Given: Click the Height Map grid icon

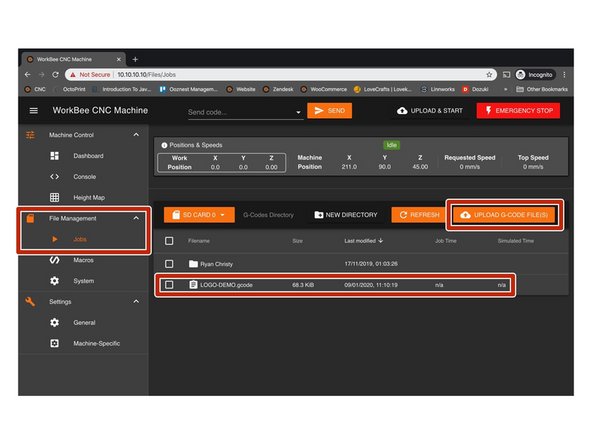Looking at the screenshot, I should [54, 197].
